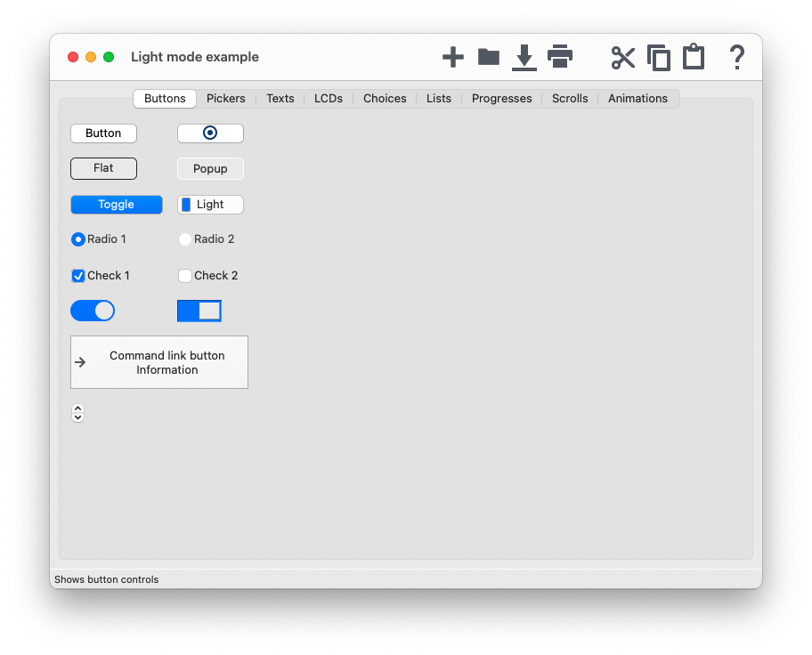Open the folder icon in the toolbar
Viewport: 812px width, 655px height.
pyautogui.click(x=489, y=57)
